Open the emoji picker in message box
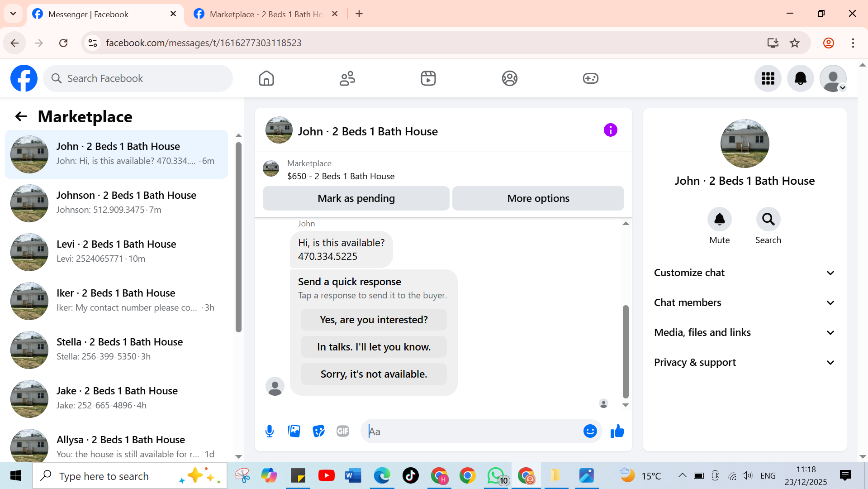Image resolution: width=868 pixels, height=489 pixels. (590, 431)
